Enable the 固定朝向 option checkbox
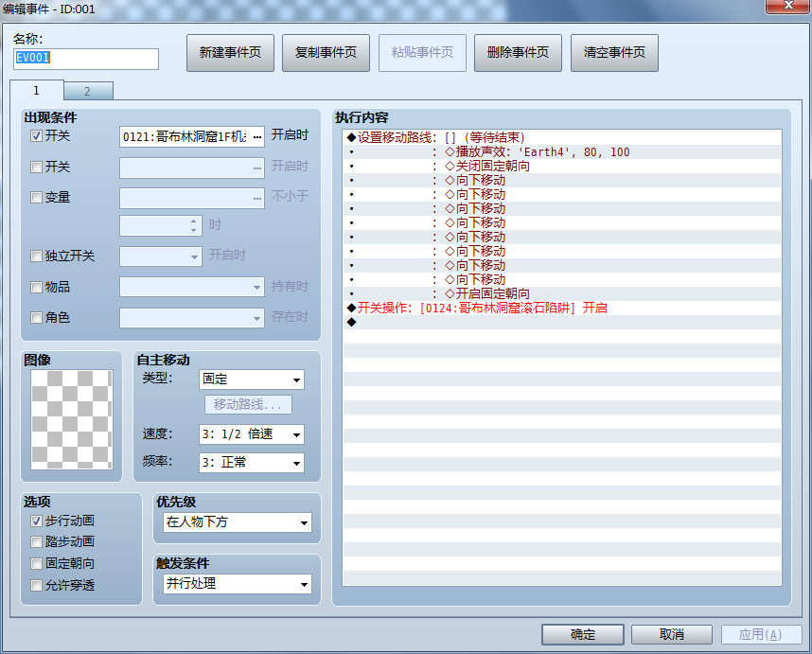The height and width of the screenshot is (654, 812). 36,563
